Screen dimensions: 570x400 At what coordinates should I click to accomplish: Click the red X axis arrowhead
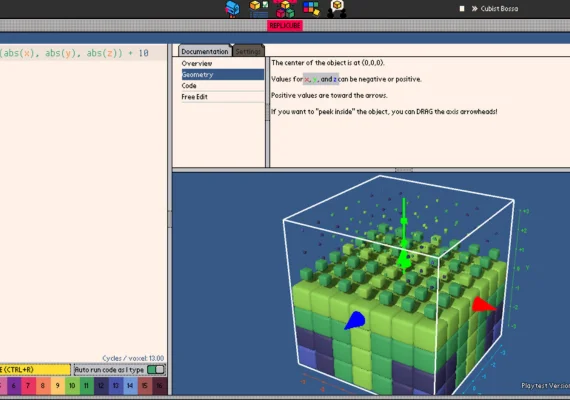(x=483, y=305)
